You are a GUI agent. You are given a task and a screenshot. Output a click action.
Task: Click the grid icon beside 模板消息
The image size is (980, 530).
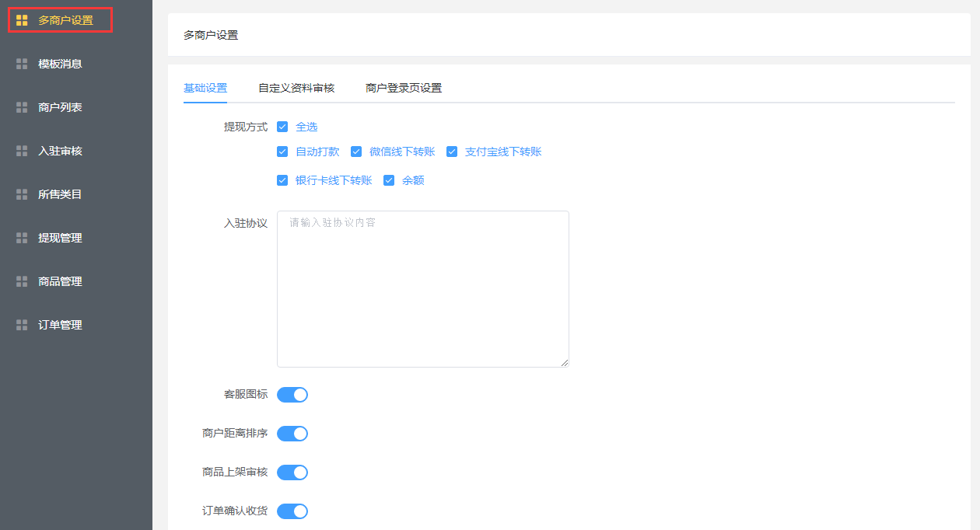22,64
